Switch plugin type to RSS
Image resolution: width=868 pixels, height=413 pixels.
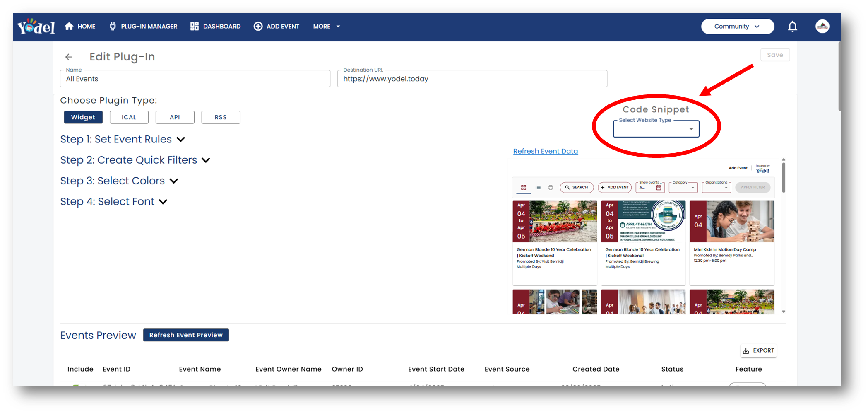[x=221, y=117]
